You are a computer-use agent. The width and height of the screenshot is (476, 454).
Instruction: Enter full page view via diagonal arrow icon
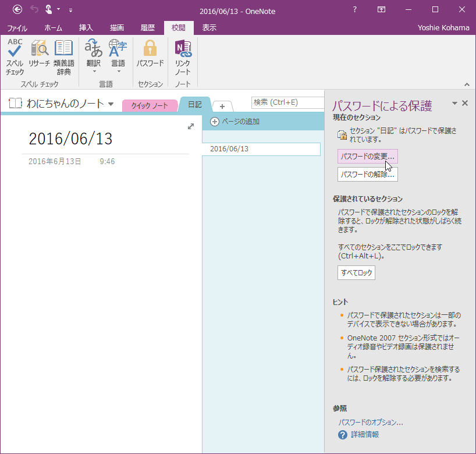pyautogui.click(x=190, y=126)
